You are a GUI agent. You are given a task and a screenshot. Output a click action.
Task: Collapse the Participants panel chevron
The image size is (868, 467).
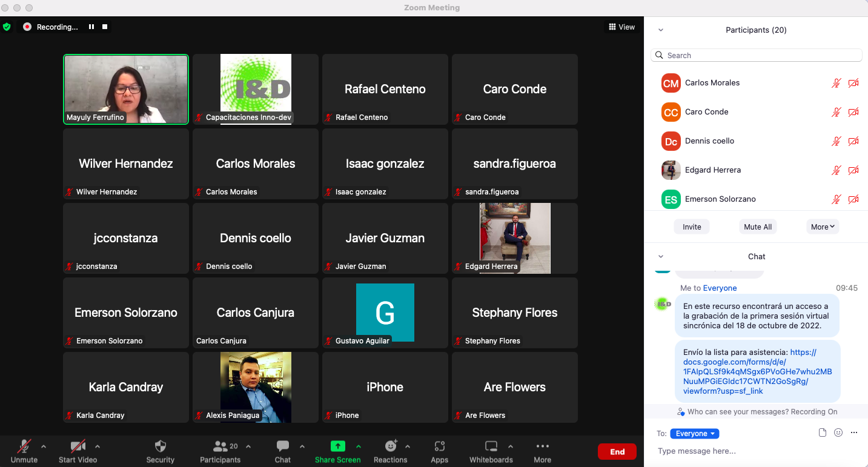point(661,30)
